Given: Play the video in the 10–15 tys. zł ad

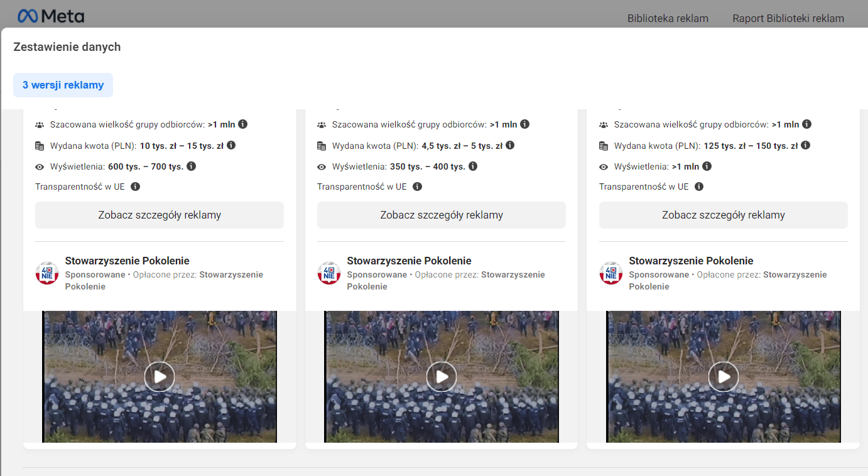Looking at the screenshot, I should (160, 377).
